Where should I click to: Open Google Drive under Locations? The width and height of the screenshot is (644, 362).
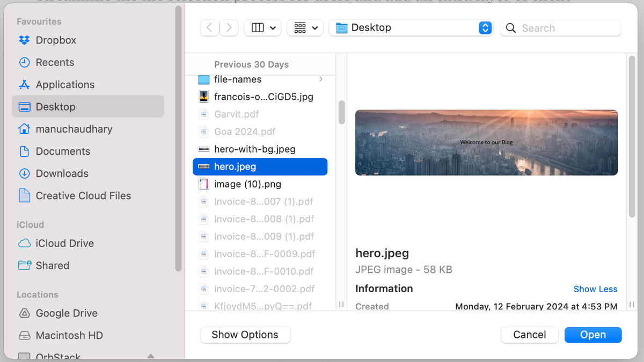click(x=66, y=313)
